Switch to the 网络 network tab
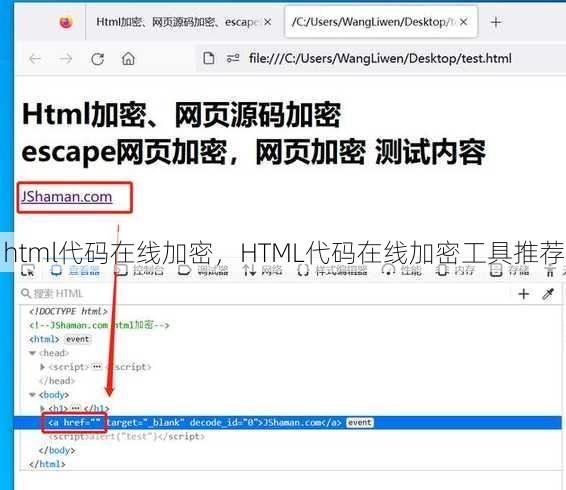This screenshot has height=490, width=566. click(262, 270)
